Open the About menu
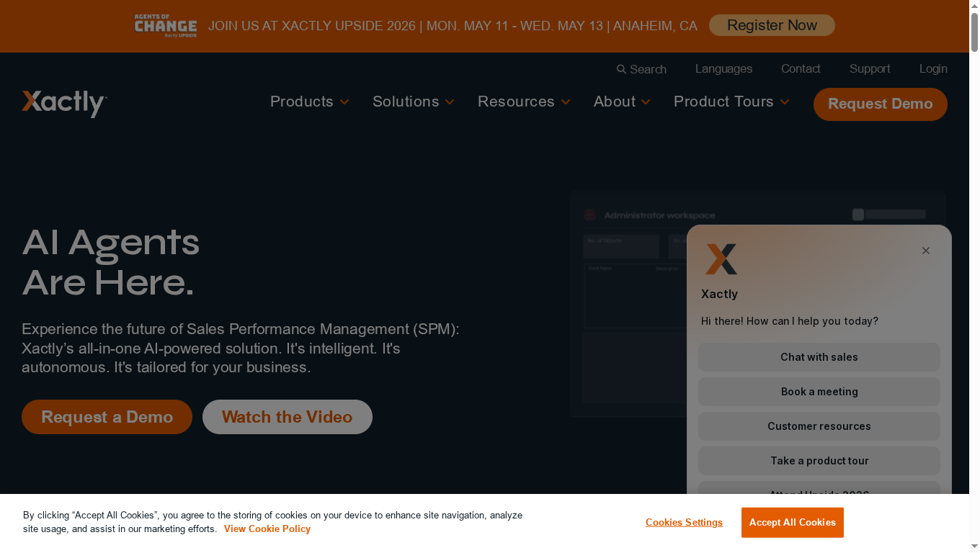 pyautogui.click(x=615, y=102)
